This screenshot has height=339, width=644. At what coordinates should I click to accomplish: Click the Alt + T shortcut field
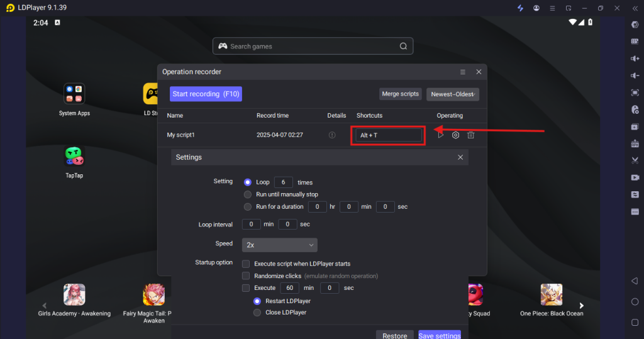pyautogui.click(x=388, y=135)
